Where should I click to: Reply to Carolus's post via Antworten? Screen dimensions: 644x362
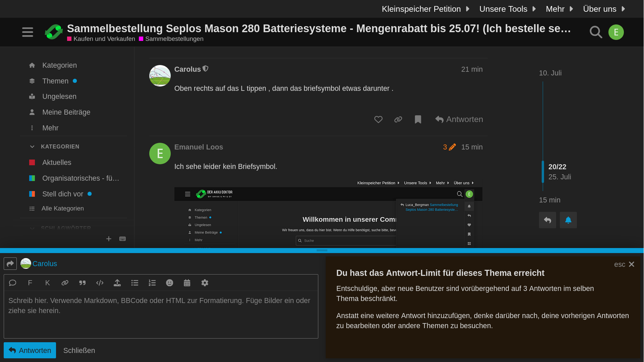459,119
